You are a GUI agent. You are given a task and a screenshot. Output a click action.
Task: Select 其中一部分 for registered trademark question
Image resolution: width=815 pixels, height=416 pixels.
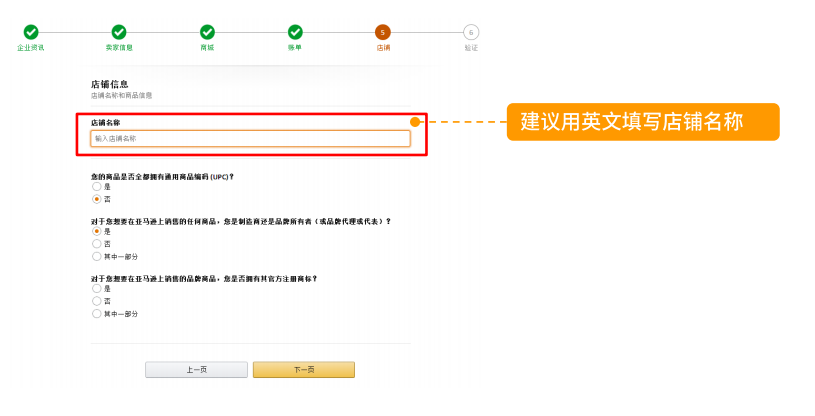(97, 314)
